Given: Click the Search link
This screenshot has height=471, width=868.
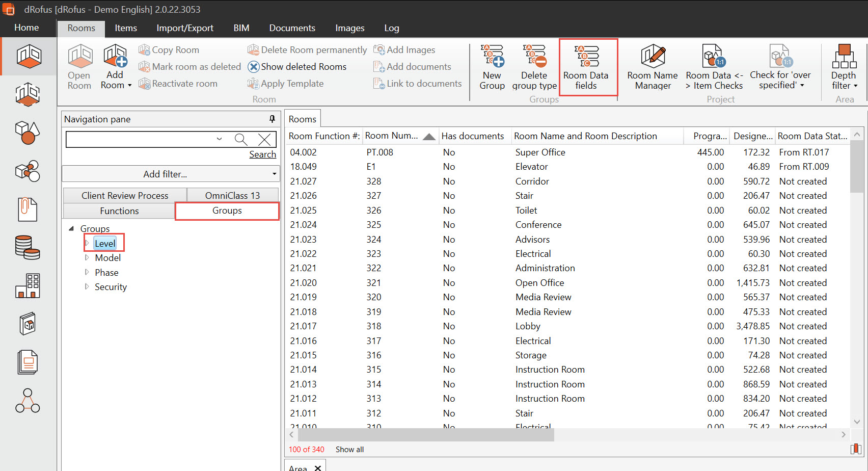Looking at the screenshot, I should (x=262, y=154).
